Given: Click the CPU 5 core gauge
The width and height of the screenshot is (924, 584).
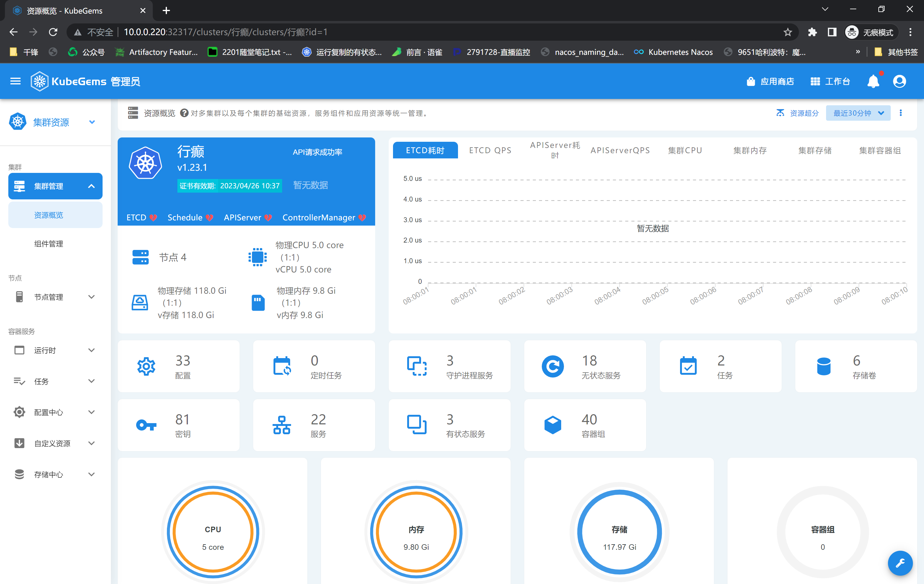Looking at the screenshot, I should [x=213, y=532].
